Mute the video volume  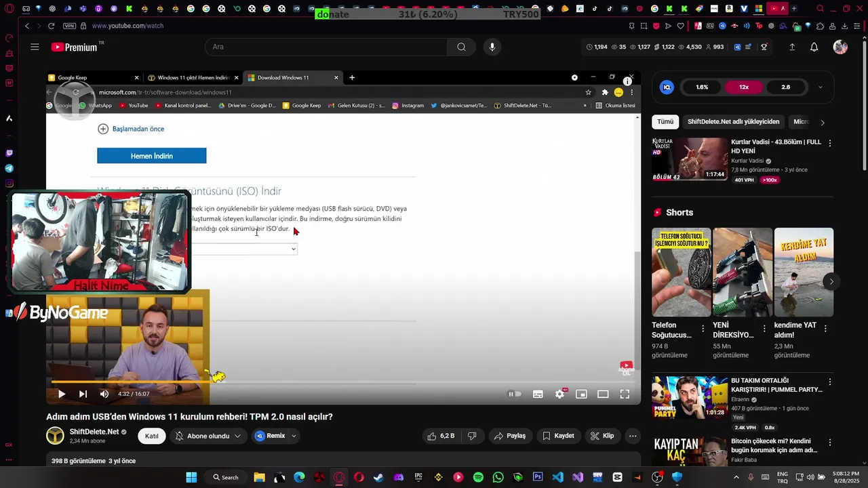104,394
